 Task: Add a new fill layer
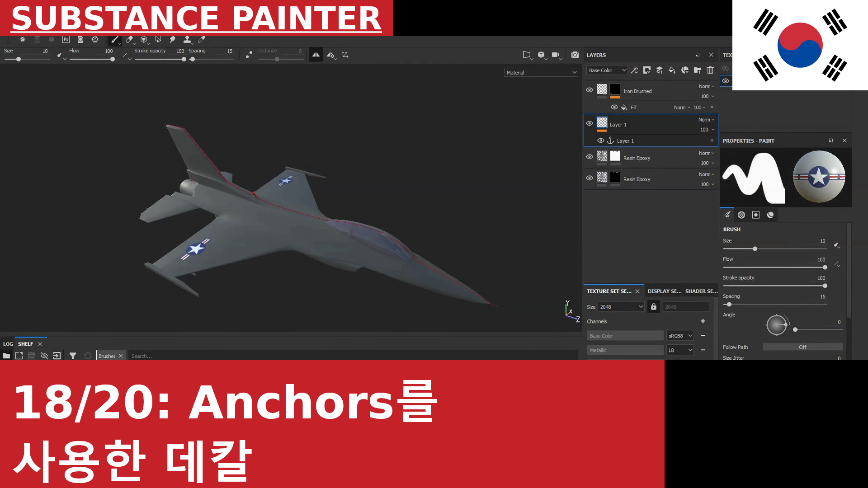tap(672, 70)
